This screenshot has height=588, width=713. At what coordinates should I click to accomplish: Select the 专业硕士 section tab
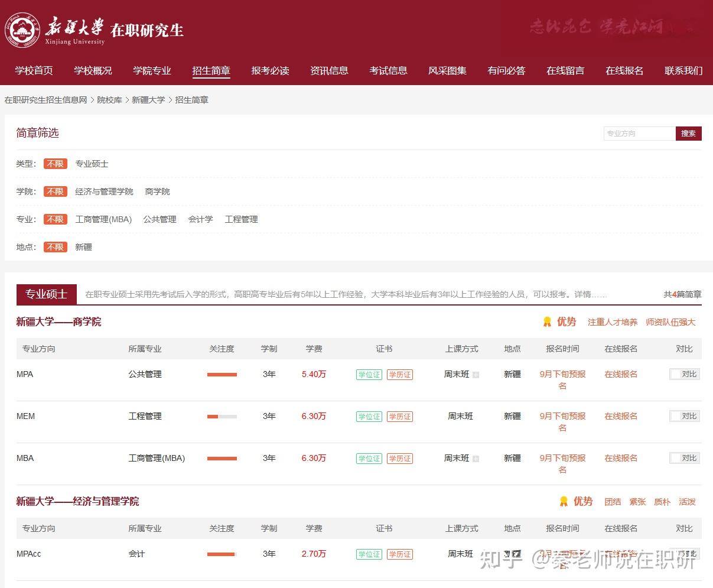coord(46,294)
